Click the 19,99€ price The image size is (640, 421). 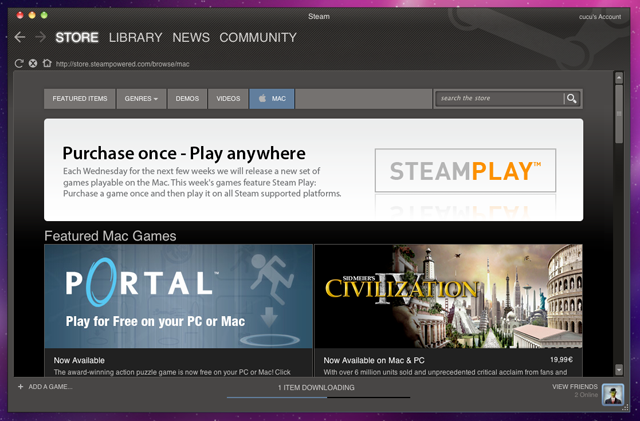click(561, 360)
